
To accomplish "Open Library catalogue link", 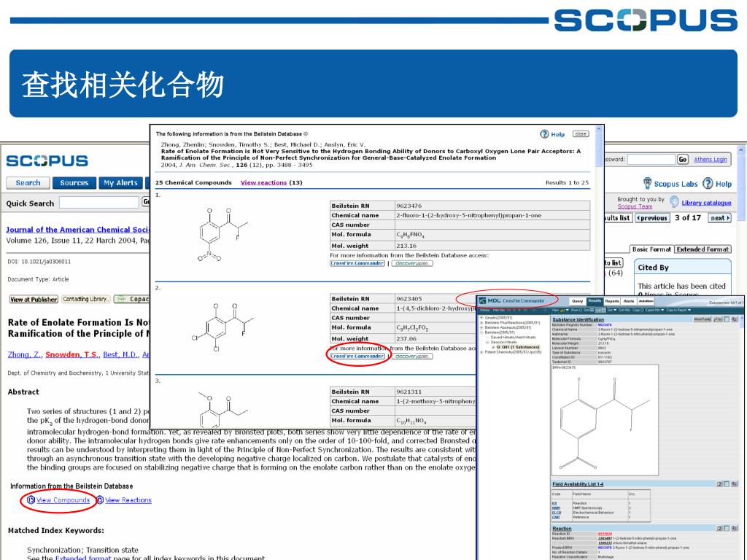I will [706, 203].
